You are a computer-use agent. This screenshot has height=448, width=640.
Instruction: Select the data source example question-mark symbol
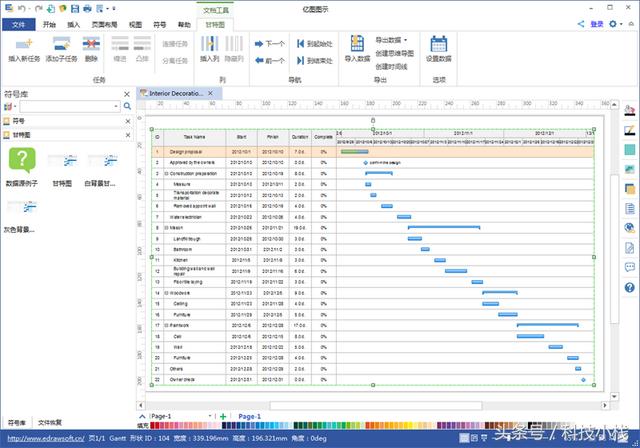pyautogui.click(x=22, y=159)
